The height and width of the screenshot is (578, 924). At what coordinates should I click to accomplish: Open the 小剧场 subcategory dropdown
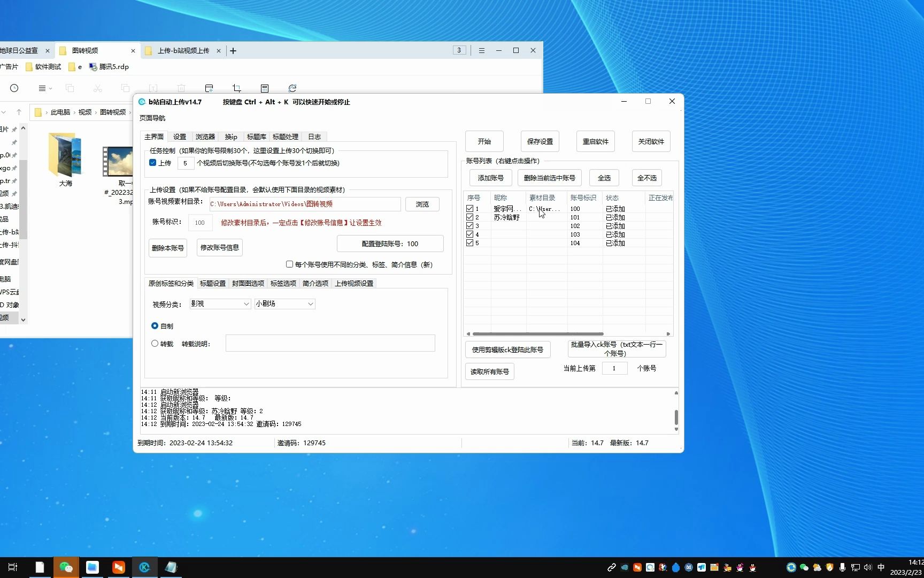tap(284, 303)
